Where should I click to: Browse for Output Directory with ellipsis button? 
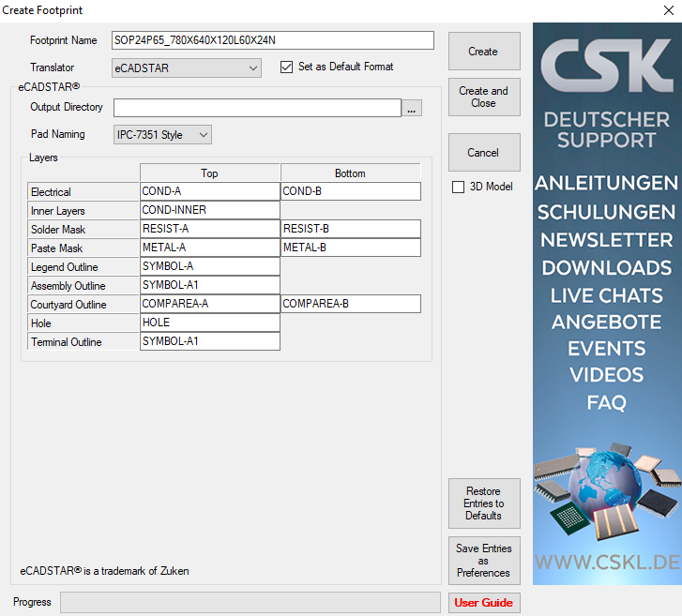(x=412, y=108)
